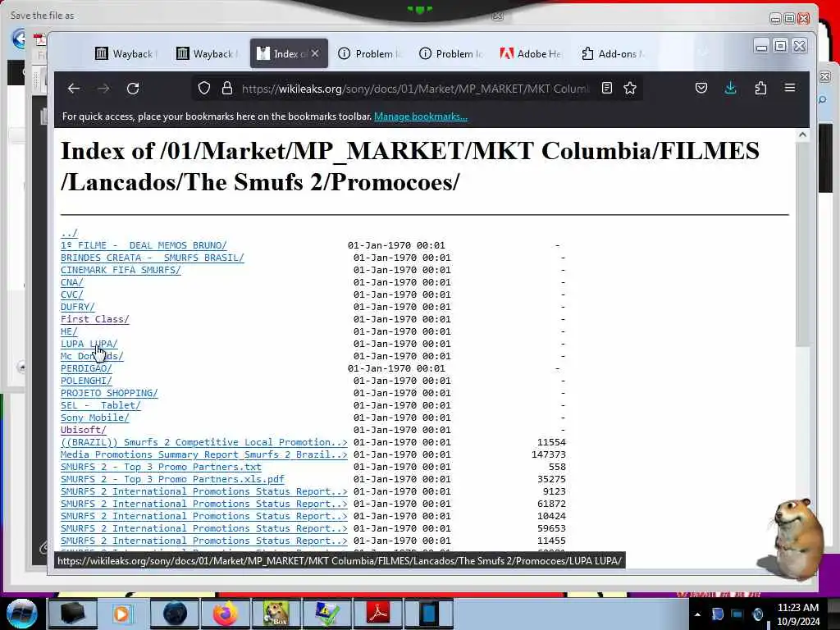Screen dimensions: 840x630
Task: Select the Index of tab
Action: coord(282,53)
